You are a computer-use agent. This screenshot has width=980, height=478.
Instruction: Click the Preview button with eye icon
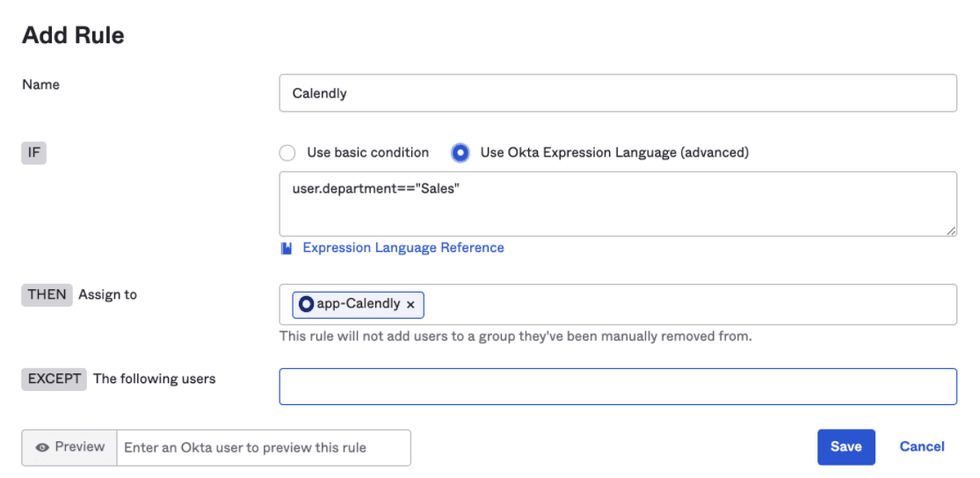point(69,447)
